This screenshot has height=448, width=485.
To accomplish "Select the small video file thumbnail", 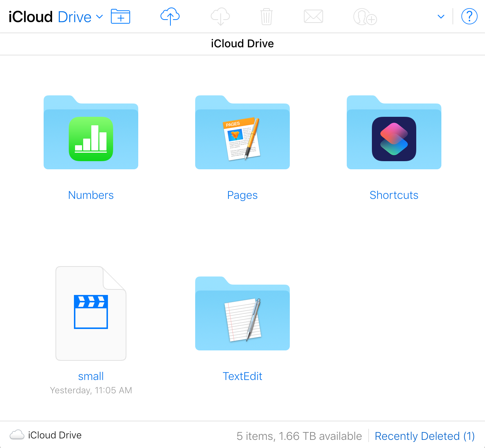I will pyautogui.click(x=91, y=313).
